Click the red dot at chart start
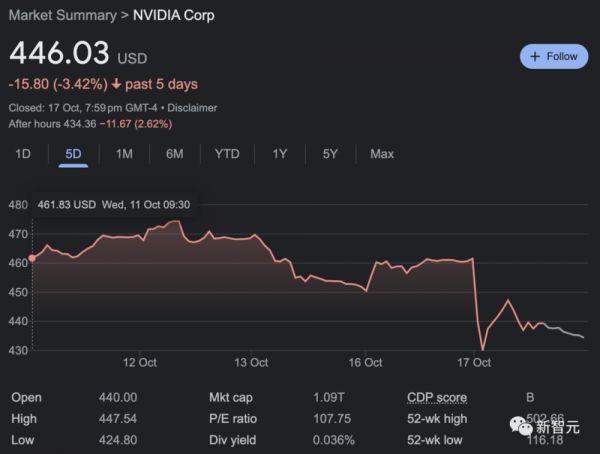Image resolution: width=600 pixels, height=454 pixels. (x=32, y=258)
